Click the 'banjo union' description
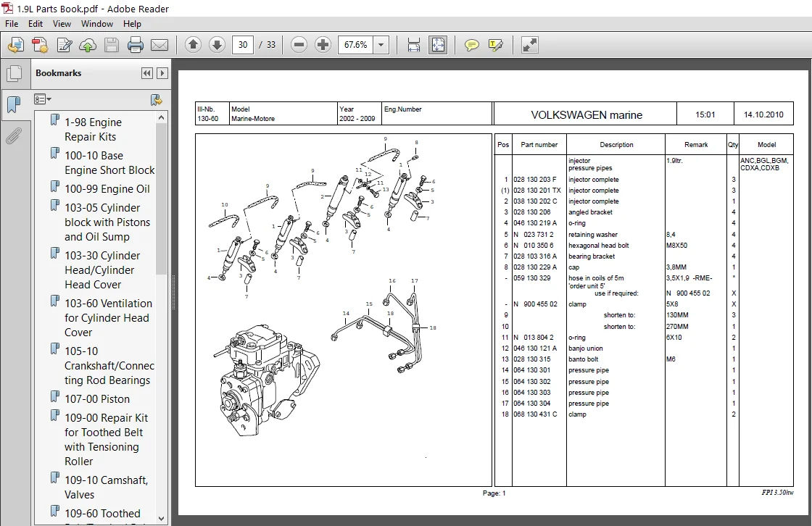Screen dimensions: 812x526 point(585,348)
